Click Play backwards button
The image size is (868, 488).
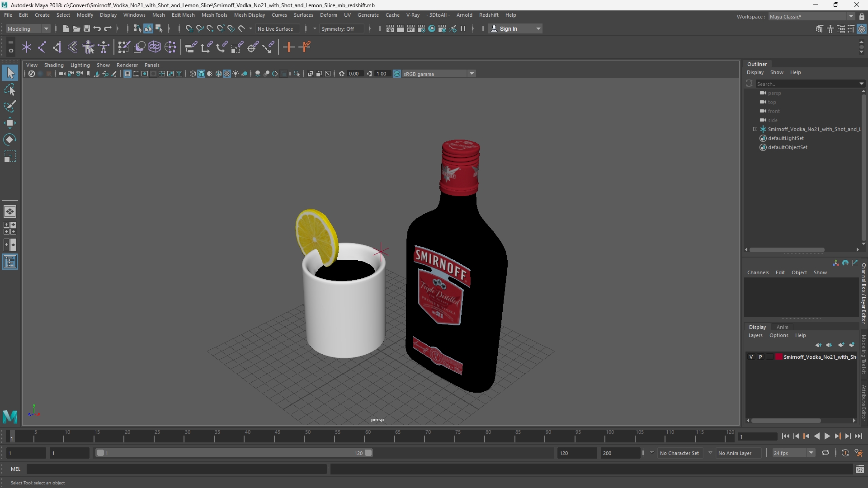816,436
